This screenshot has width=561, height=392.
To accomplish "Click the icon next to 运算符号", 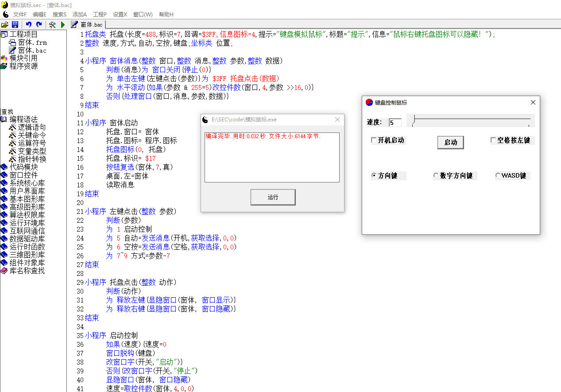I will 12,143.
